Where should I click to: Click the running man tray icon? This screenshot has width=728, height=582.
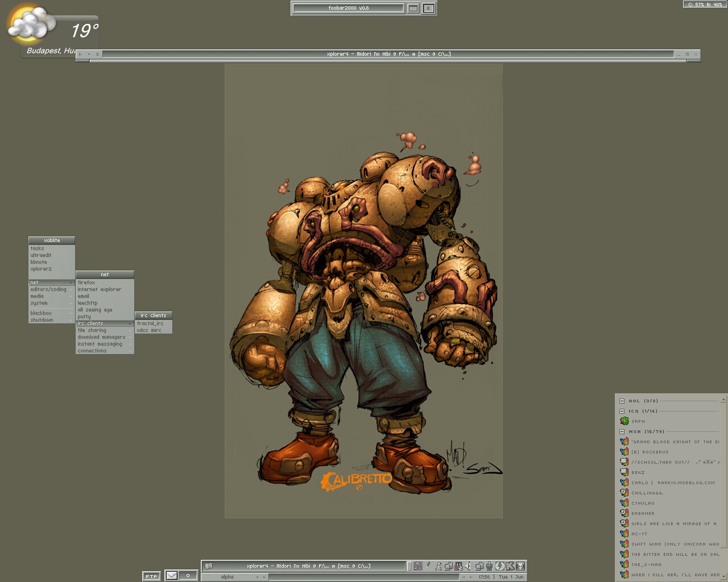pos(439,566)
